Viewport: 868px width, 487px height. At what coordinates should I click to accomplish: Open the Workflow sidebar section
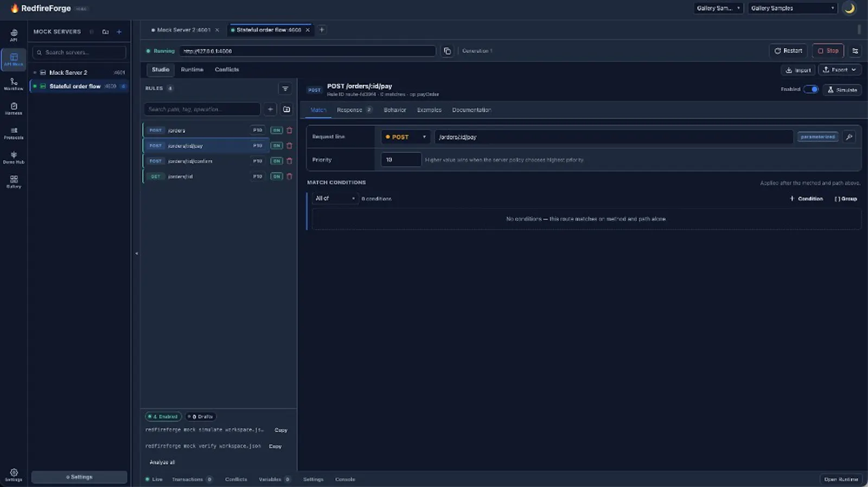[x=14, y=84]
